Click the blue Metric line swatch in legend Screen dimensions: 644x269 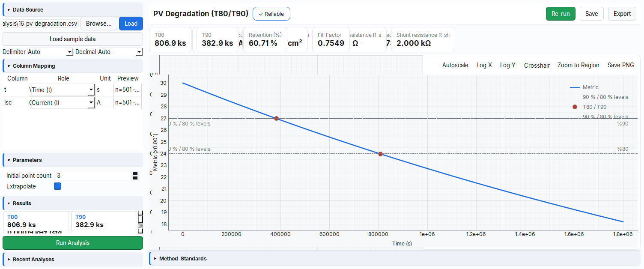[575, 87]
